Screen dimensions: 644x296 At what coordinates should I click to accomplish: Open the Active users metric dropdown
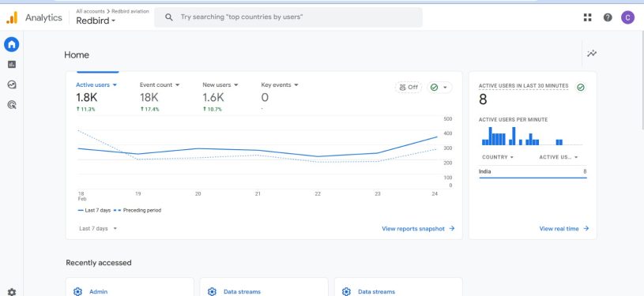(x=96, y=85)
